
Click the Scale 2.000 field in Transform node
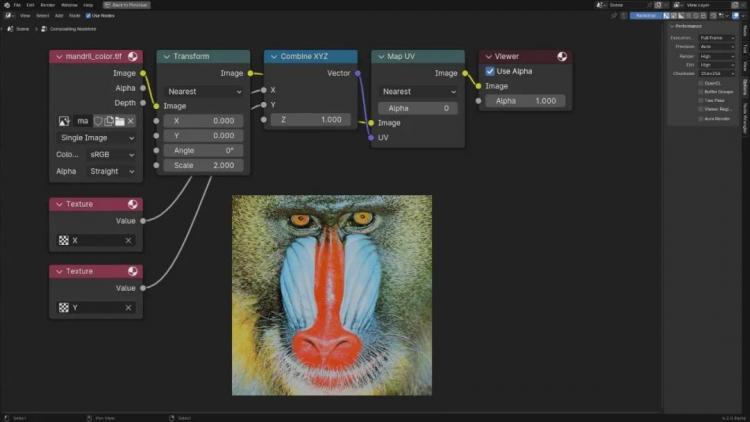(203, 165)
